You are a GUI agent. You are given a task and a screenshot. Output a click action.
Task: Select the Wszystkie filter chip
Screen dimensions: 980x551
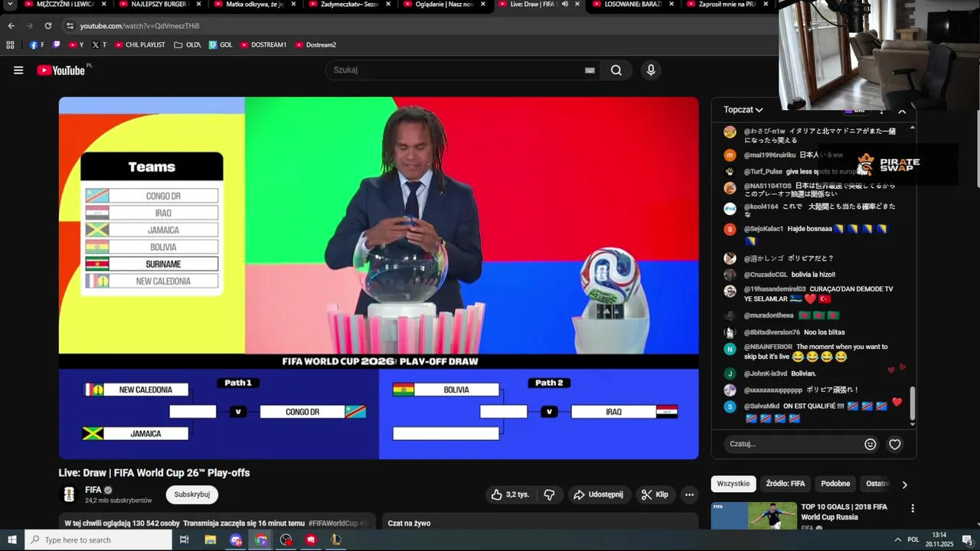pos(733,484)
